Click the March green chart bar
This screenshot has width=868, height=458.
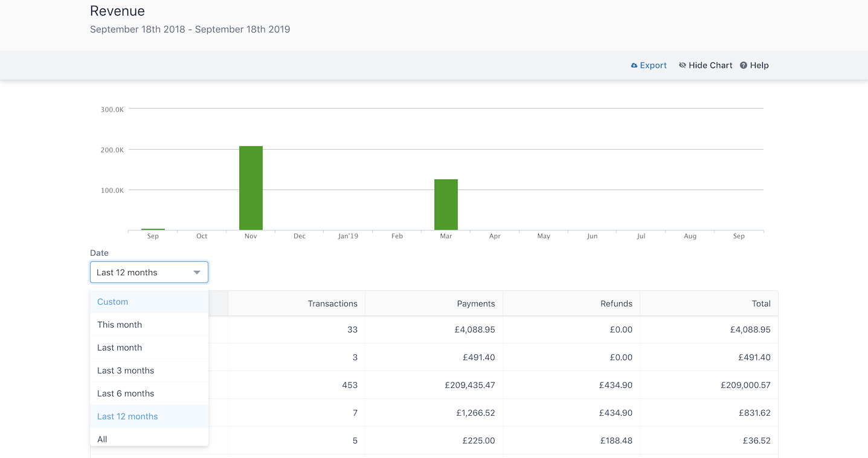(x=446, y=205)
